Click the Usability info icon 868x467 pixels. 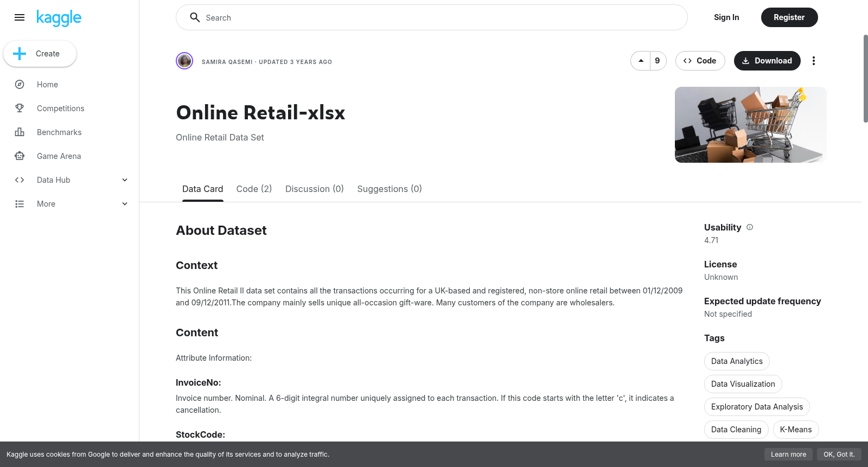[750, 227]
